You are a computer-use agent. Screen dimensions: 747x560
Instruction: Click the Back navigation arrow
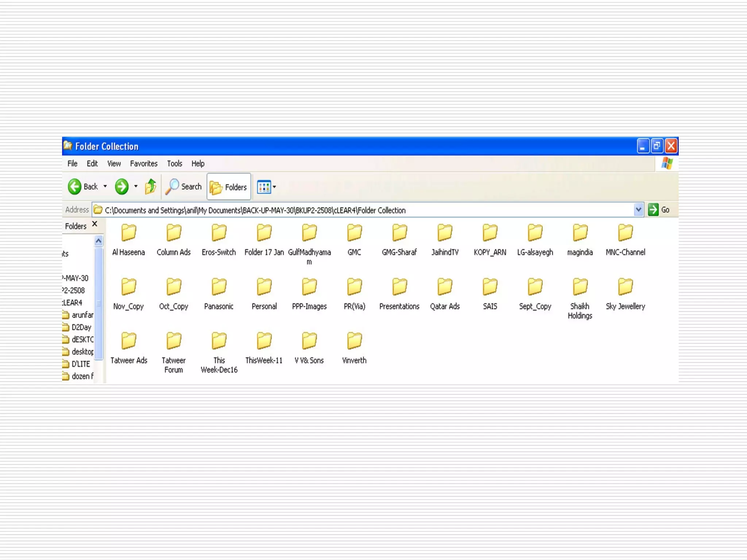[x=75, y=187]
